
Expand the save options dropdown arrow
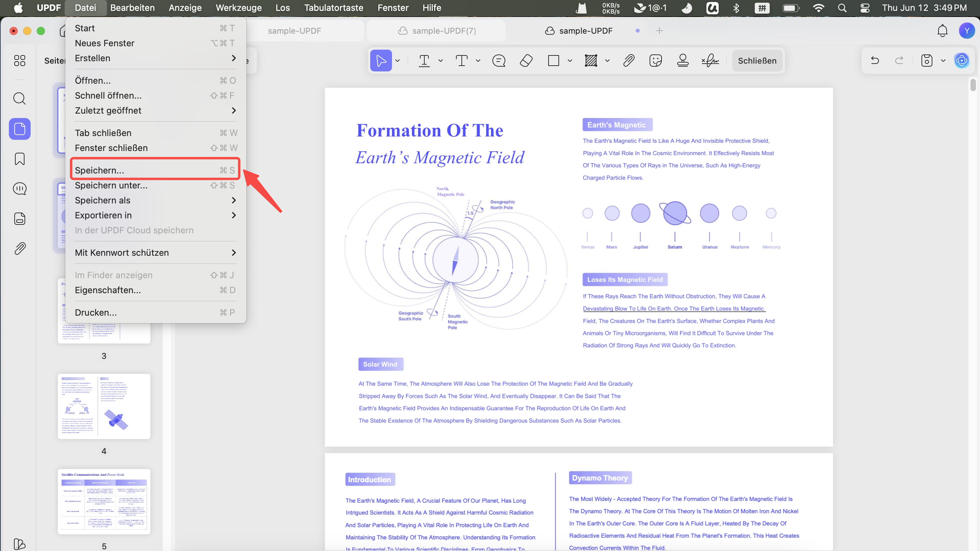click(943, 61)
